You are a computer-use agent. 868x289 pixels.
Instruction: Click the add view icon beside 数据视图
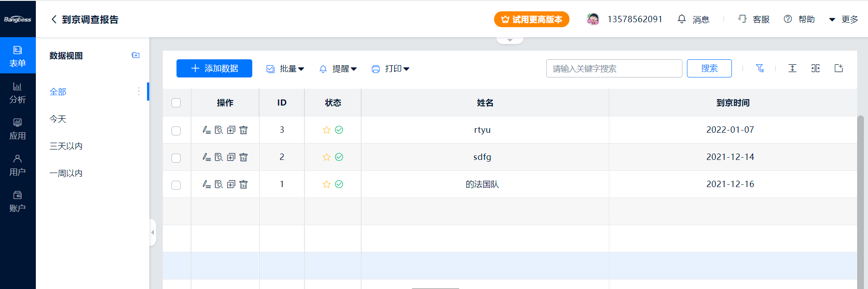135,55
